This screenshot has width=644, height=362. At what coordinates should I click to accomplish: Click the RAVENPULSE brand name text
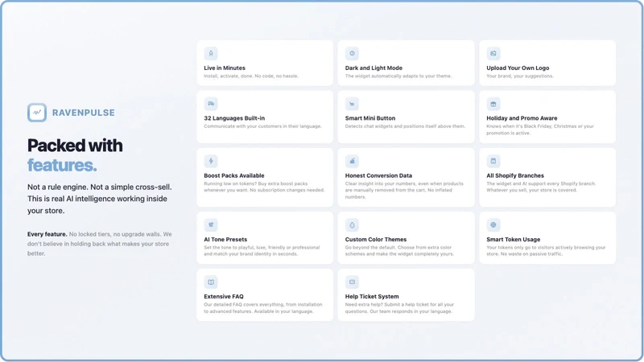click(84, 113)
